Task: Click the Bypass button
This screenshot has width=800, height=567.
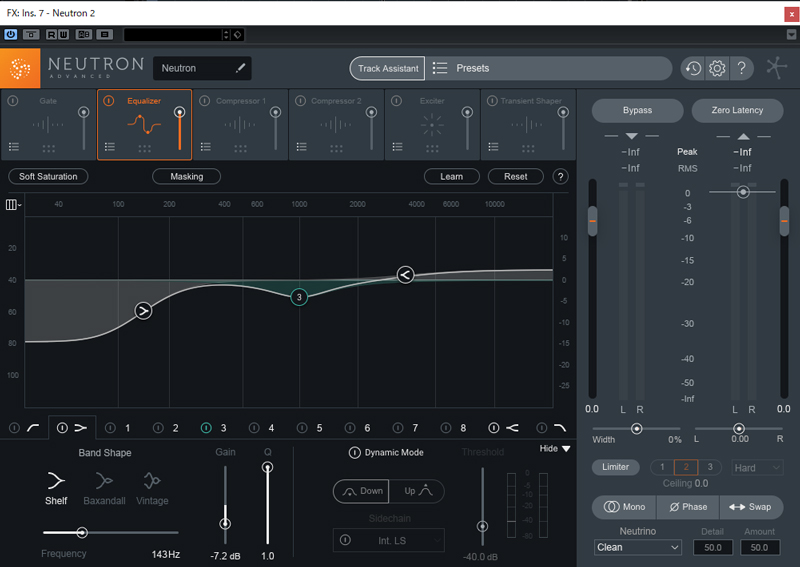Action: (637, 110)
